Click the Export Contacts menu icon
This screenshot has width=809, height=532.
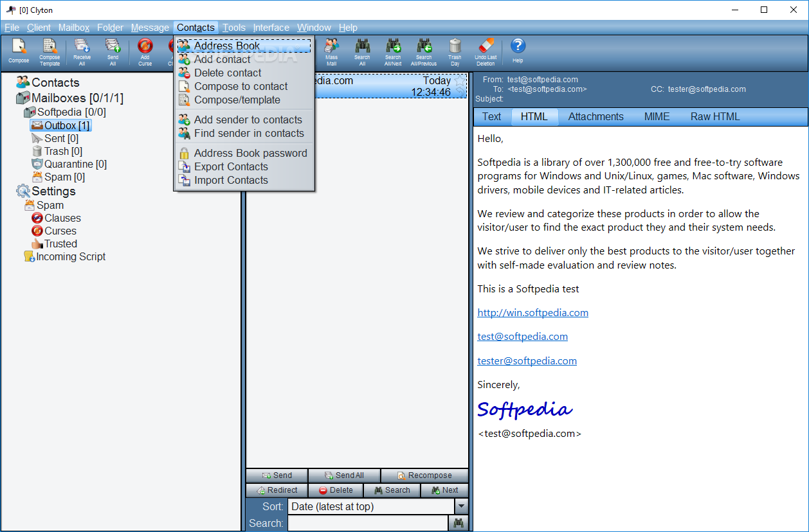point(184,166)
